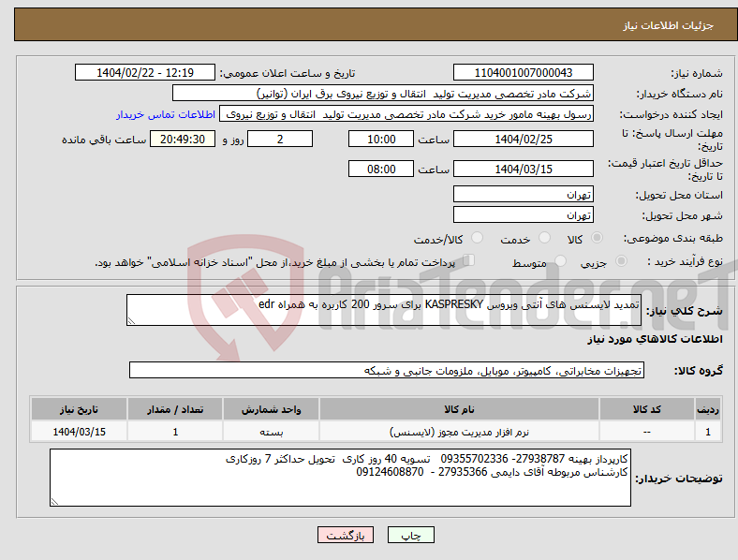Click the تاریخ نیاز column header
Viewport: 738px width, 560px height.
(79, 409)
